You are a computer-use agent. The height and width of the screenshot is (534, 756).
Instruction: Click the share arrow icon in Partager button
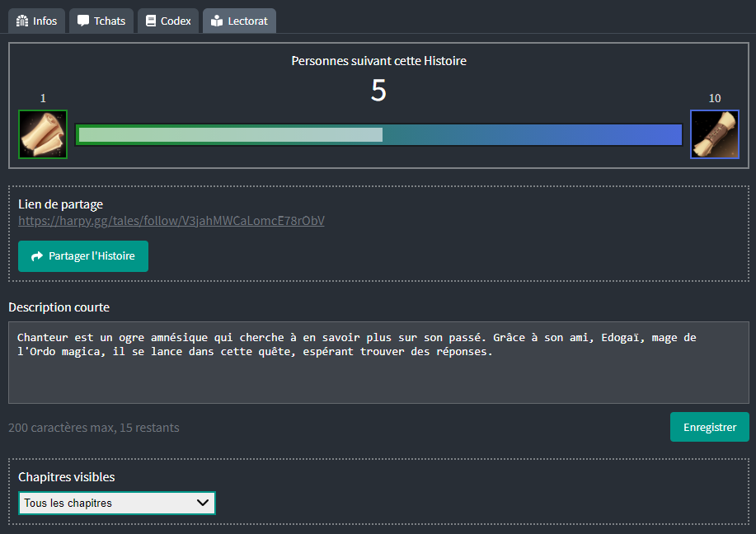36,256
